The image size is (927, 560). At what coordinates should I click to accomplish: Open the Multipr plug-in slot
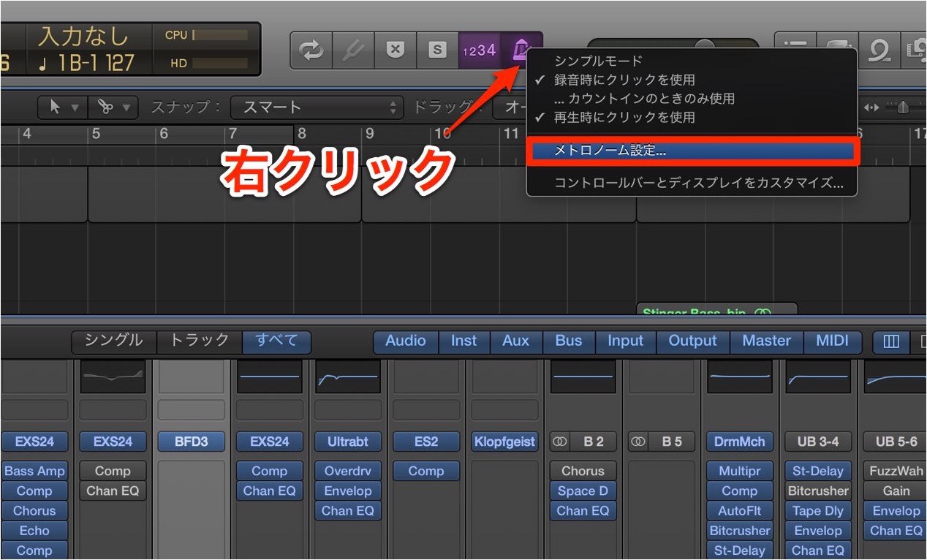(x=740, y=471)
